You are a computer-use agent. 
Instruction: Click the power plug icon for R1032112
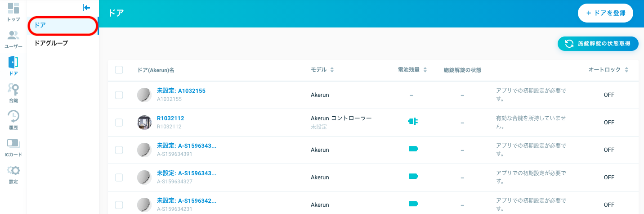point(413,121)
